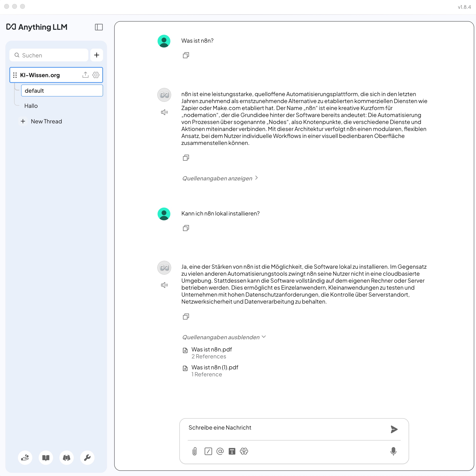Screen dimensions: 476x476
Task: Open the Discord community icon
Action: [67, 458]
